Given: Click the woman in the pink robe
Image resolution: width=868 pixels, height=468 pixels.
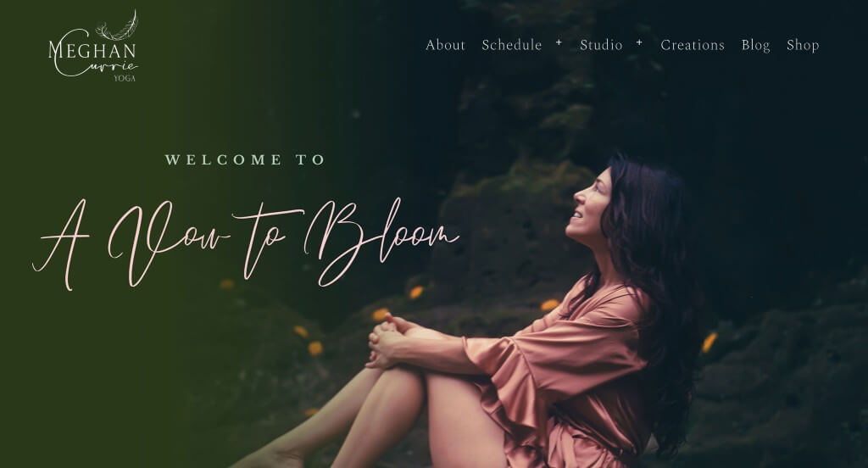Looking at the screenshot, I should [498, 321].
